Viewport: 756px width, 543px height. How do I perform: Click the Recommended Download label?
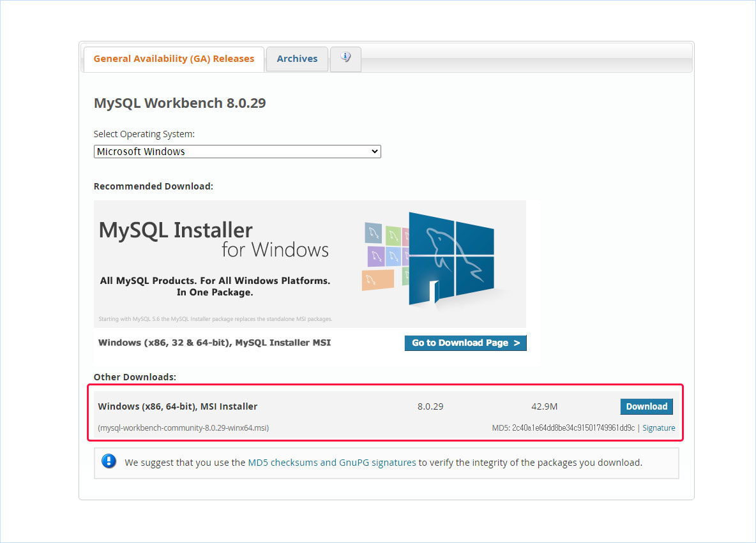[153, 186]
